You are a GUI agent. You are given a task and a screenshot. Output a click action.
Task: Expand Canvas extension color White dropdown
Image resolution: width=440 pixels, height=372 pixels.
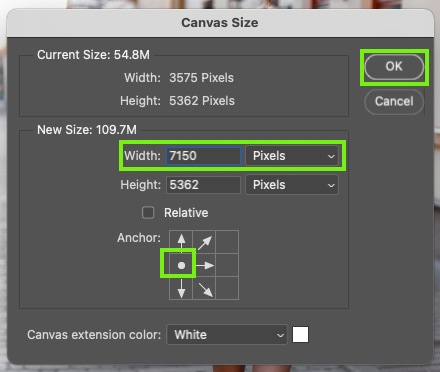227,335
